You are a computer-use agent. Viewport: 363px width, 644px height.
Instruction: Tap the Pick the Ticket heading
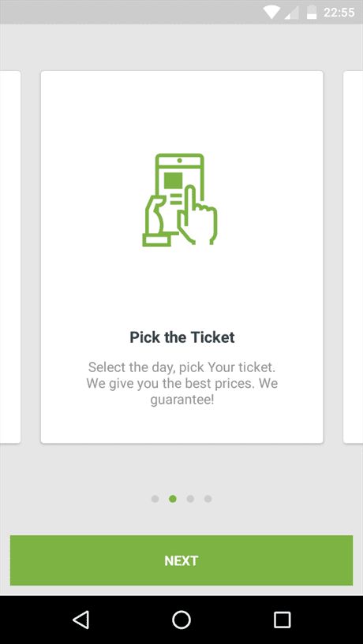click(x=182, y=337)
